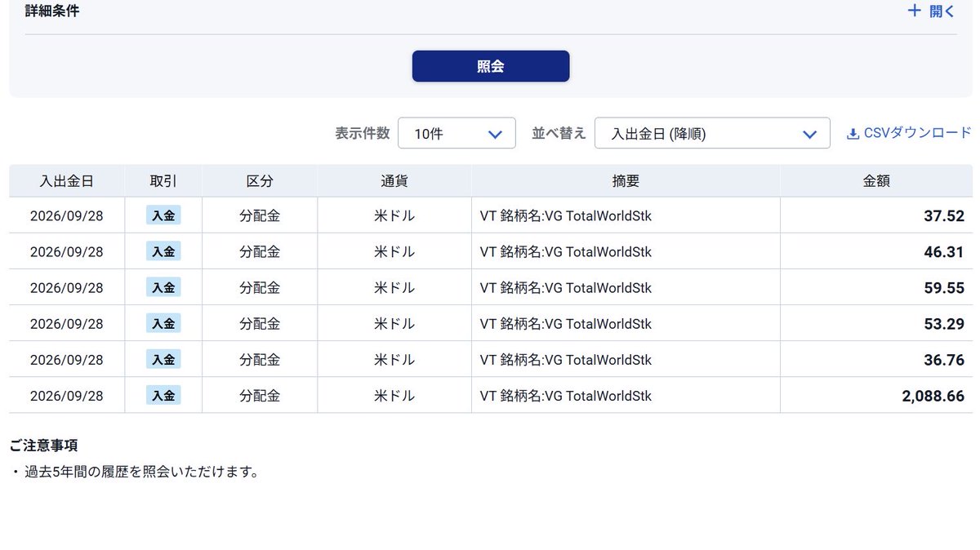Select the amount 46.31
Screen dimensions: 980x550
(944, 252)
